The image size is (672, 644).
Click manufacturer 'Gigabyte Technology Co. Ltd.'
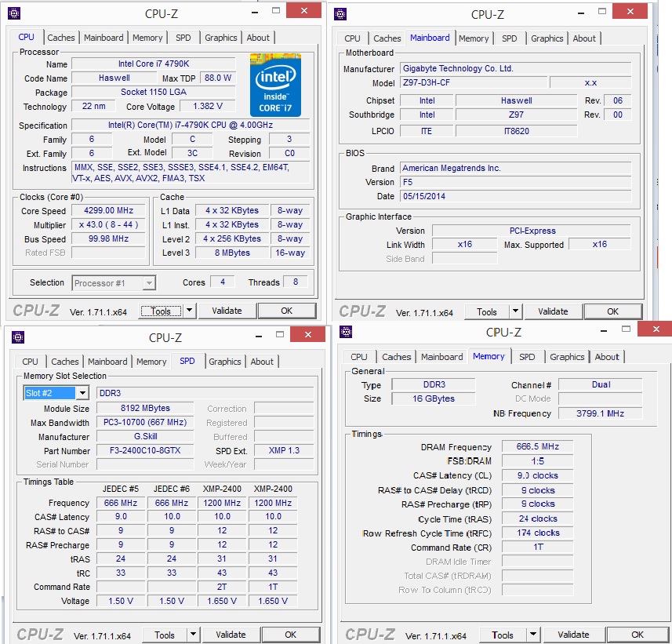[516, 68]
